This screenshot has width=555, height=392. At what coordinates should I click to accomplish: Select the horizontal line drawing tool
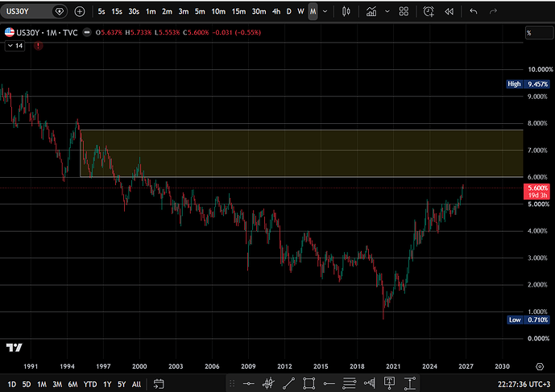[248, 383]
